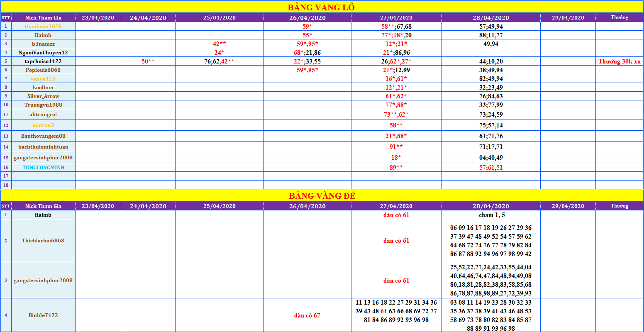Click the cell 'cham 1, 5'
The width and height of the screenshot is (644, 332).
click(x=491, y=215)
